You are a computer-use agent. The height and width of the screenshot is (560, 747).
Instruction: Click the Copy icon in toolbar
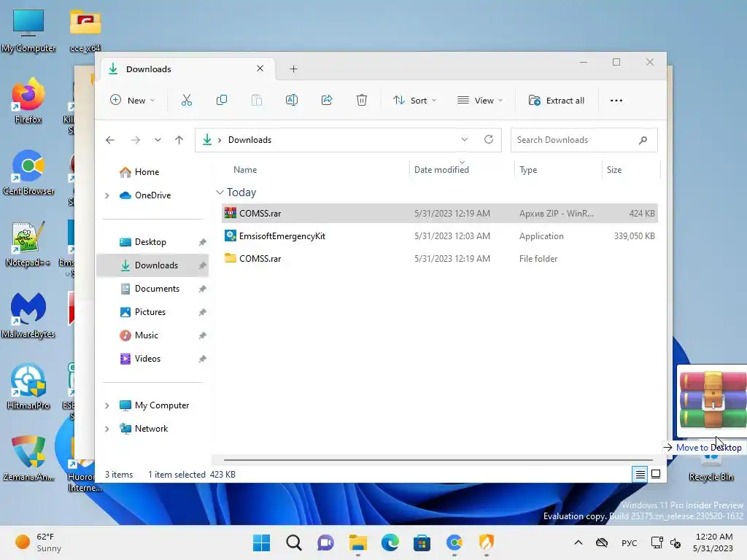222,101
